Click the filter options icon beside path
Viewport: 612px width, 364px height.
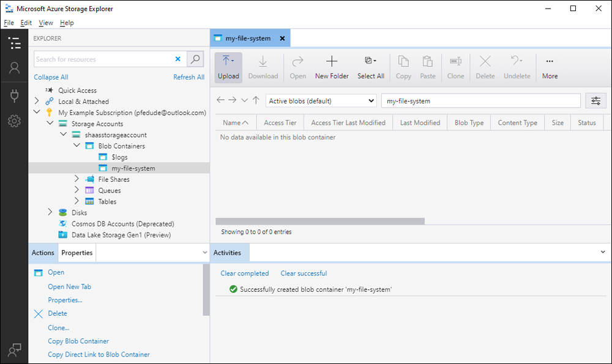(x=595, y=101)
